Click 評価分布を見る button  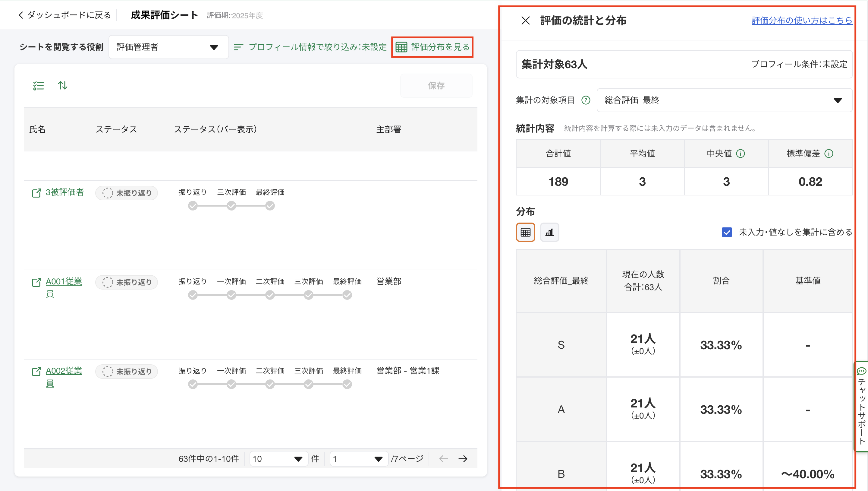432,47
